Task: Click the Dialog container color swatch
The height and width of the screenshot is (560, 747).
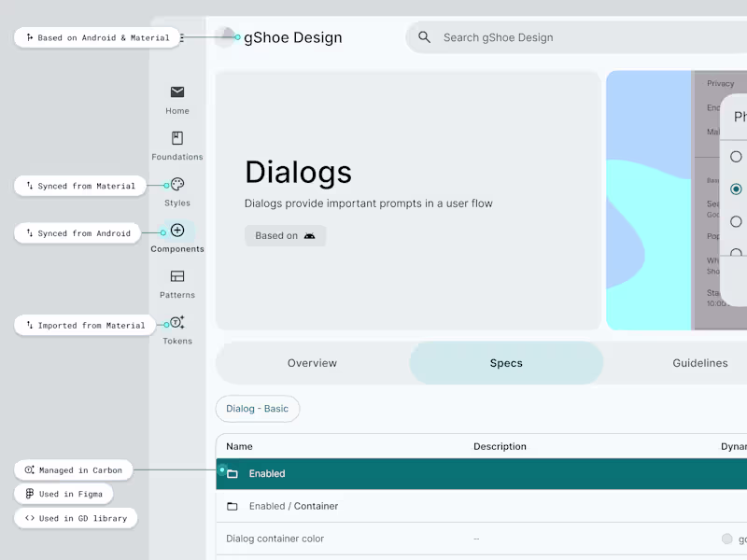Action: point(726,539)
